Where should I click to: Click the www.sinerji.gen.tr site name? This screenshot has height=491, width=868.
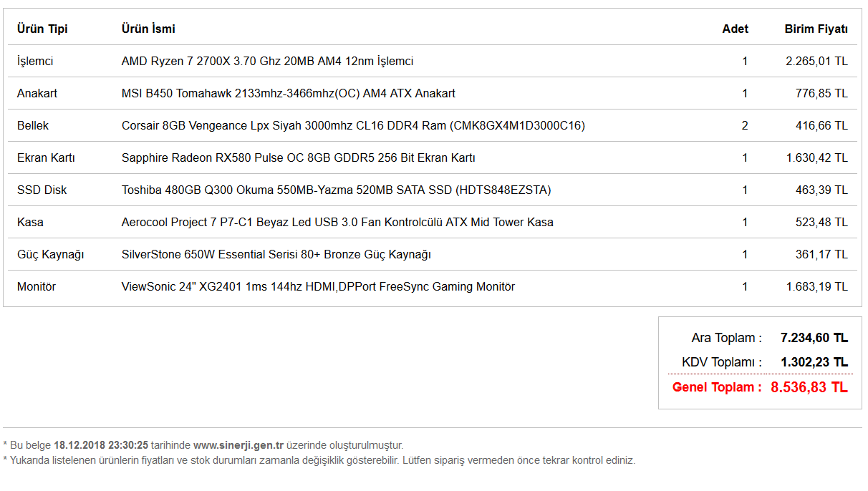[x=238, y=445]
